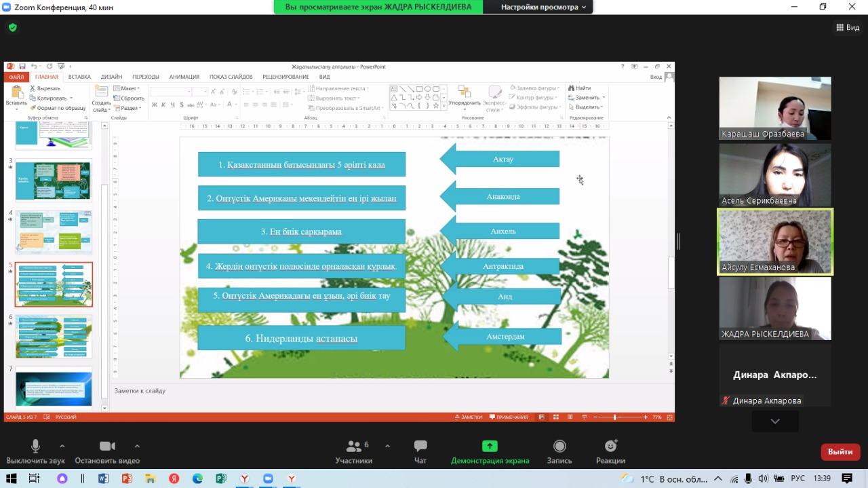Image resolution: width=868 pixels, height=488 pixels.
Task: Expand the view settings (Настройки просмотра) dropdown
Action: (540, 7)
